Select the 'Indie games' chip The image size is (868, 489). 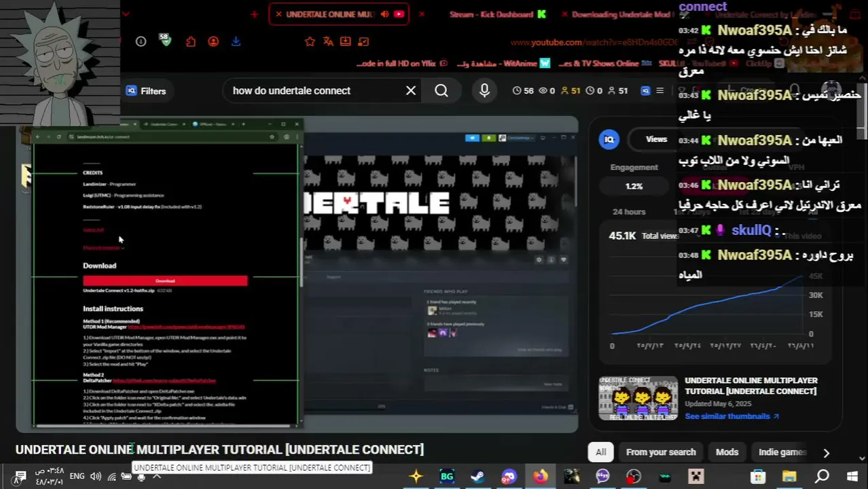click(782, 452)
